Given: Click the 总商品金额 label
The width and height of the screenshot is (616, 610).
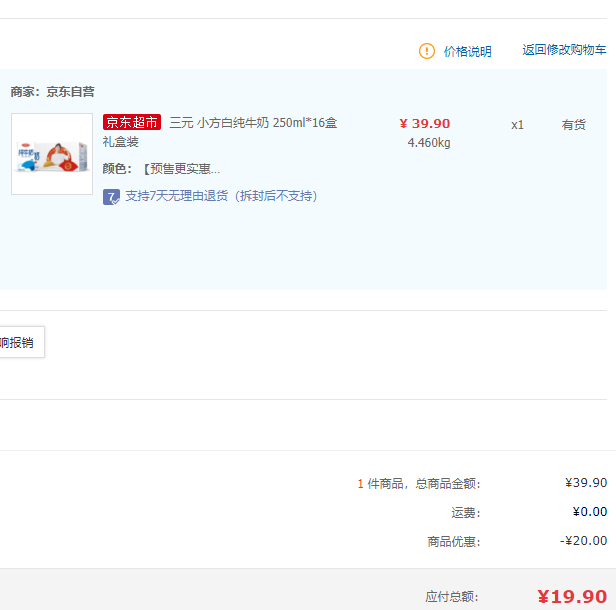Looking at the screenshot, I should click(x=448, y=484).
